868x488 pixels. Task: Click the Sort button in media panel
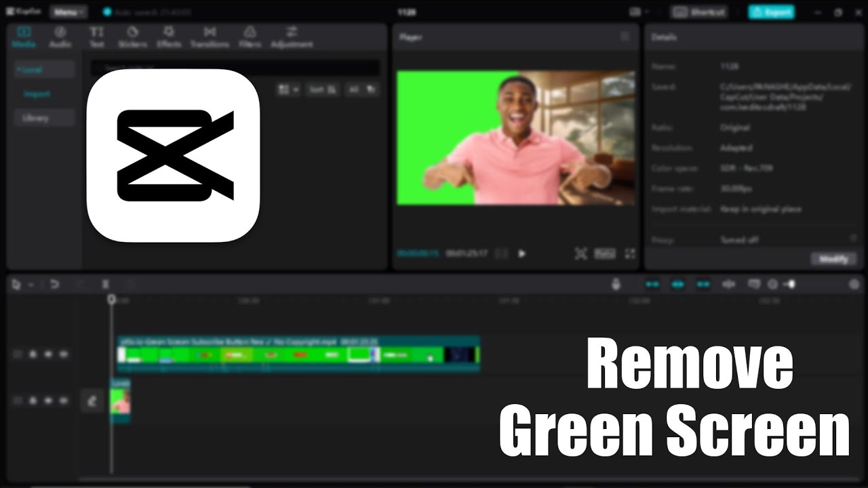pyautogui.click(x=322, y=89)
